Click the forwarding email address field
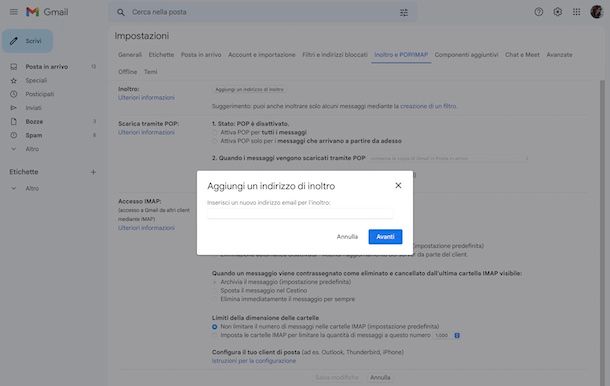 click(300, 213)
